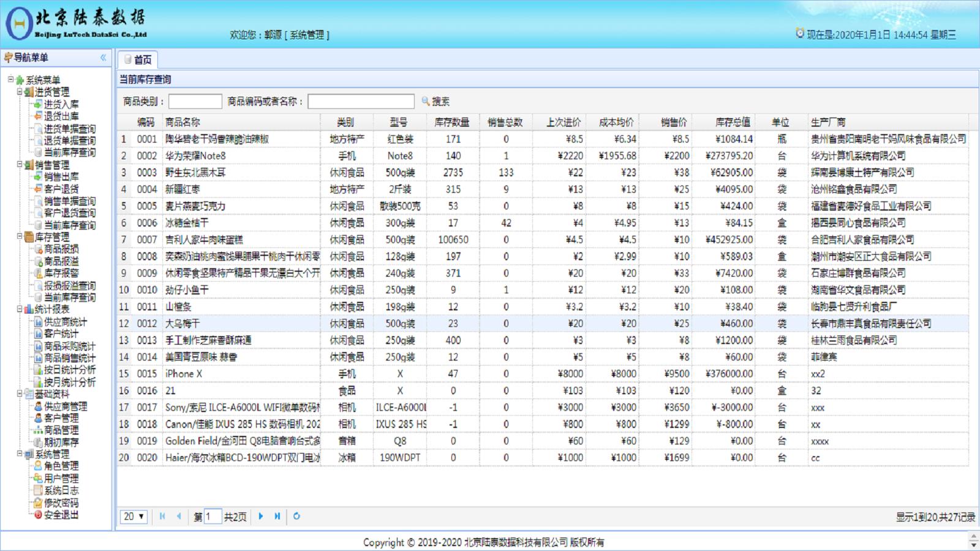Screen dimensions: 980x551
Task: Click the page number input box
Action: [213, 517]
